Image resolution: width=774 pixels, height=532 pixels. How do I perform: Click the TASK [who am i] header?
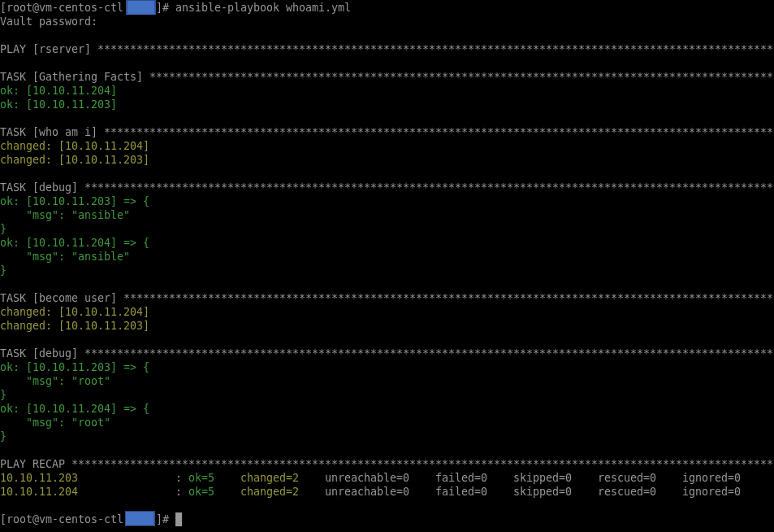click(48, 132)
